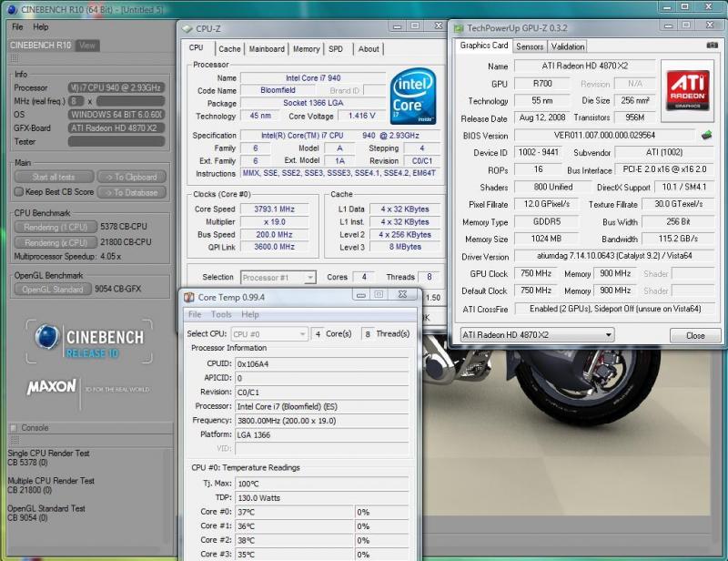Click the Cinebench title bar app icon

[x=13, y=9]
